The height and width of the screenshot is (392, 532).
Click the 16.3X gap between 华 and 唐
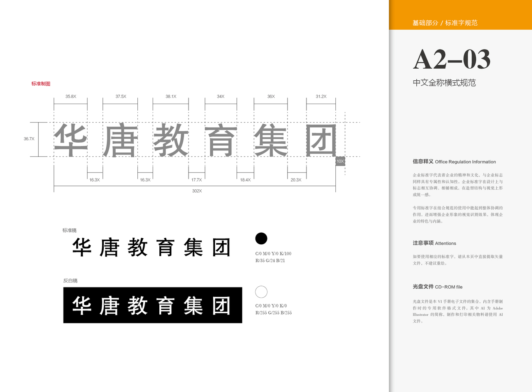point(95,180)
